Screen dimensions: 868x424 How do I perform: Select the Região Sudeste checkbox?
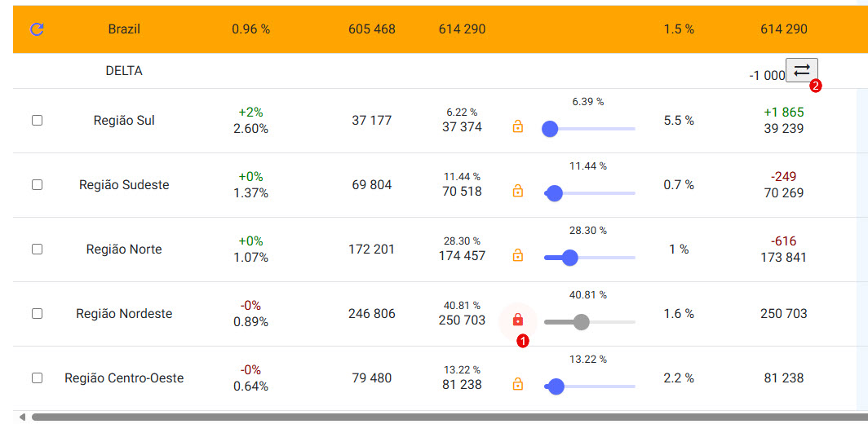coord(37,185)
